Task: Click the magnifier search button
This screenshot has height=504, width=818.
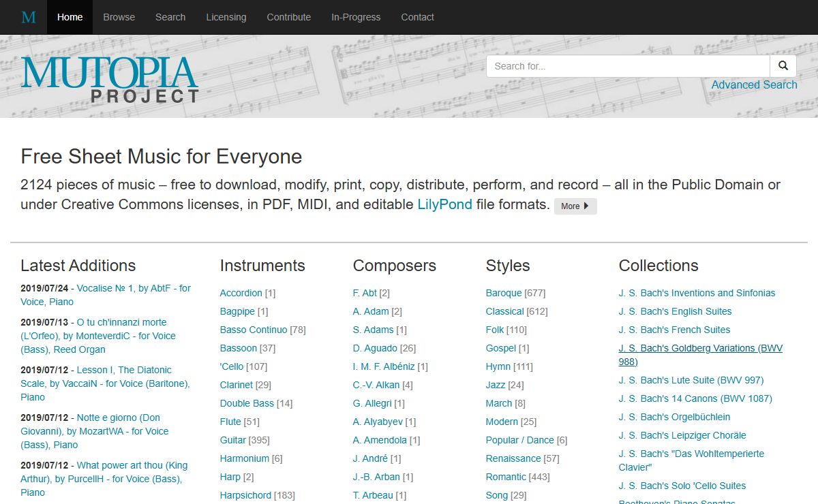Action: 783,66
